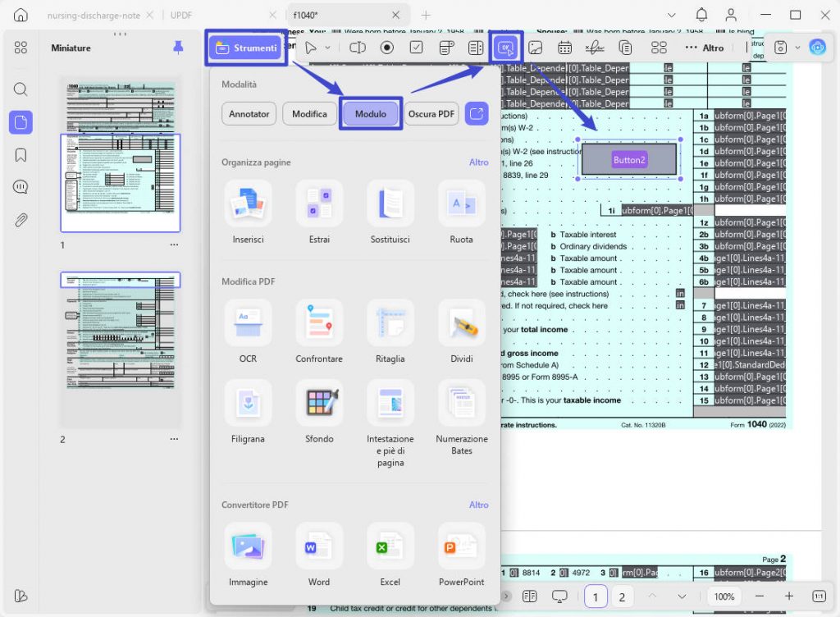
Task: Switch to nursing-discharge-note tab
Action: click(94, 16)
